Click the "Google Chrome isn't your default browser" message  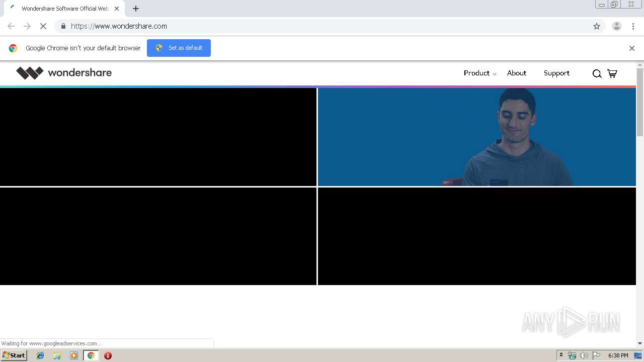click(x=83, y=48)
